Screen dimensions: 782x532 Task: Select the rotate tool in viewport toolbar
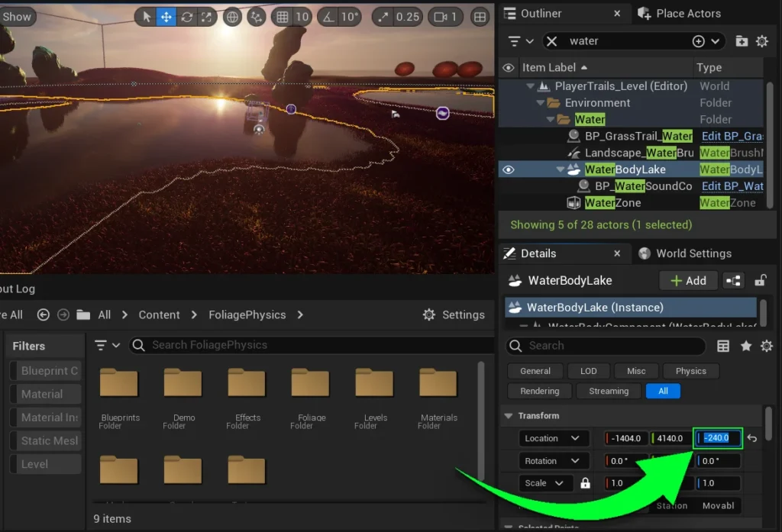point(186,17)
